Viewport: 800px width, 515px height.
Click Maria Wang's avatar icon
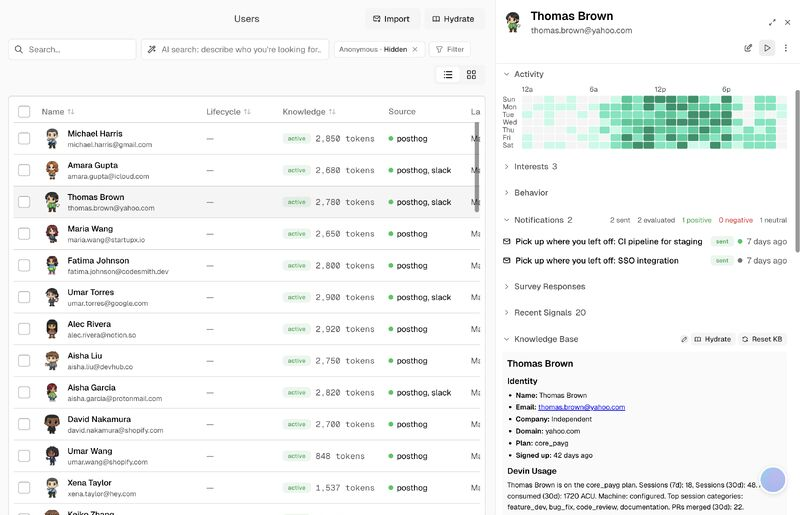point(52,234)
